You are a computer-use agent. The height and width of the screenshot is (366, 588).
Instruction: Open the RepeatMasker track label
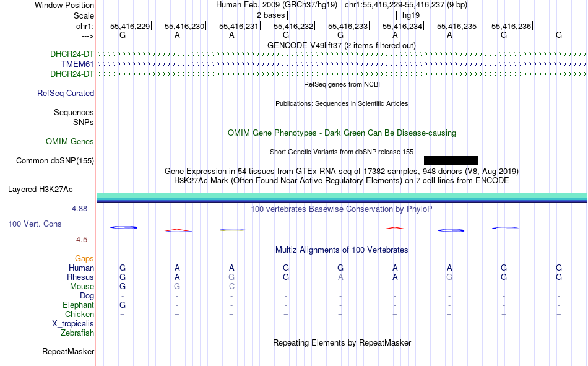tap(68, 351)
